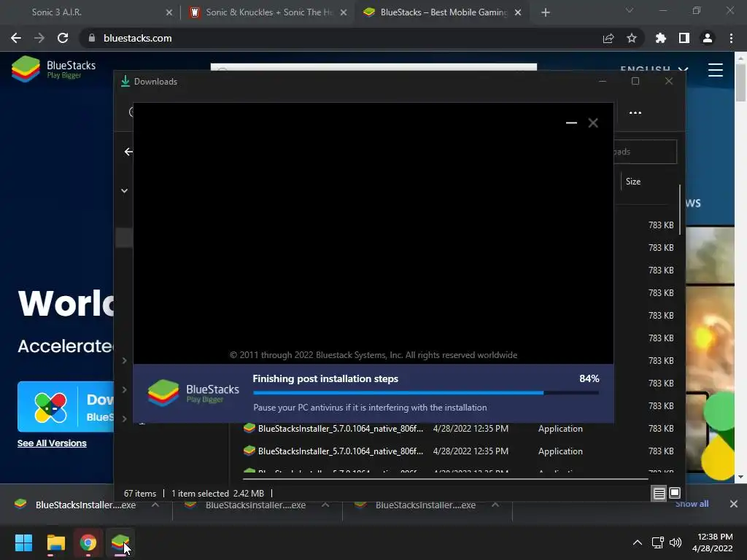Open Chrome's side panel icon

(684, 38)
